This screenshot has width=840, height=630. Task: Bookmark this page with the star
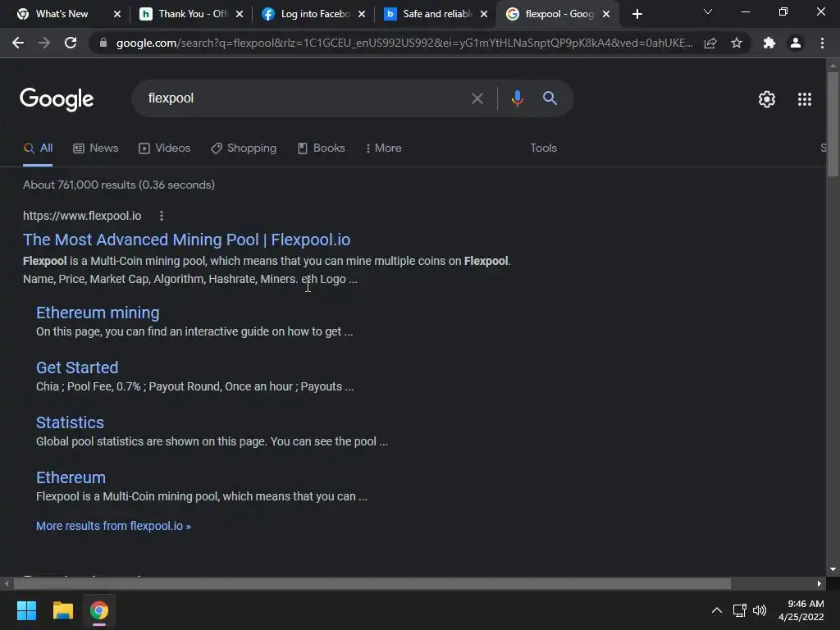[x=737, y=43]
